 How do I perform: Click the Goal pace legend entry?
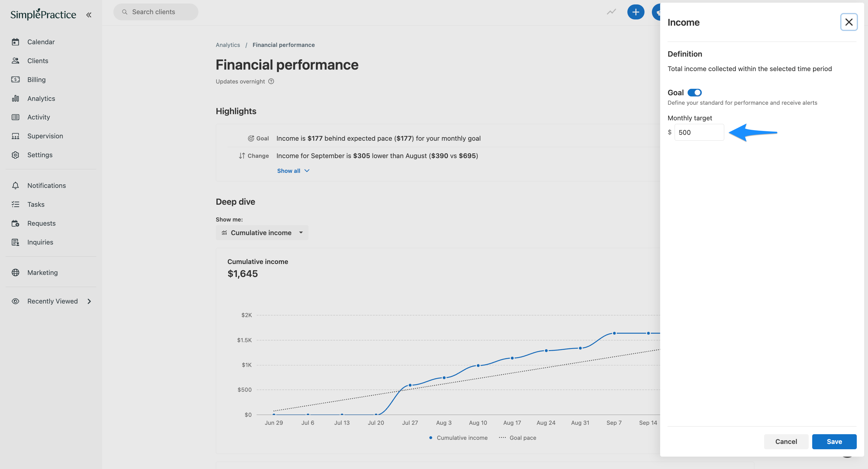pyautogui.click(x=517, y=438)
